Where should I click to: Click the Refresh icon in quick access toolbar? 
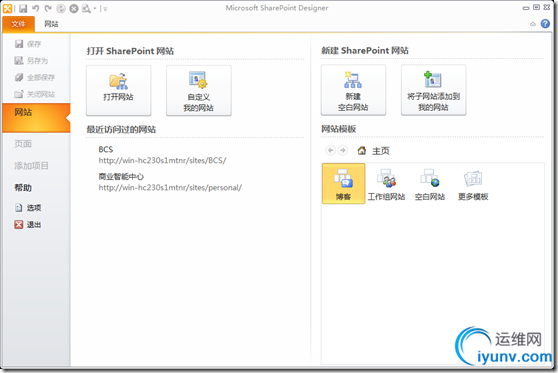pyautogui.click(x=61, y=8)
